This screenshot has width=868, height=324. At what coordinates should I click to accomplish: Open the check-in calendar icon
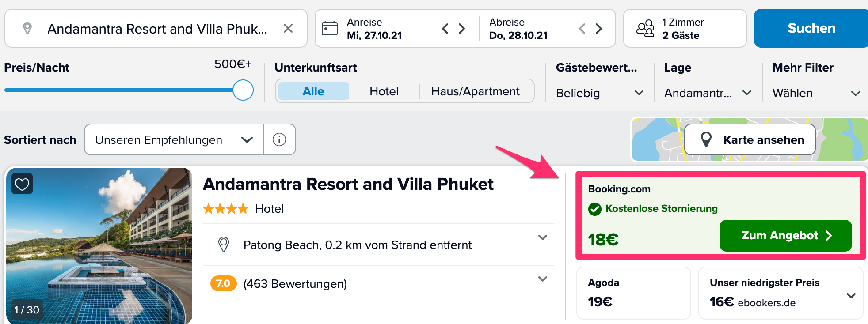point(330,28)
